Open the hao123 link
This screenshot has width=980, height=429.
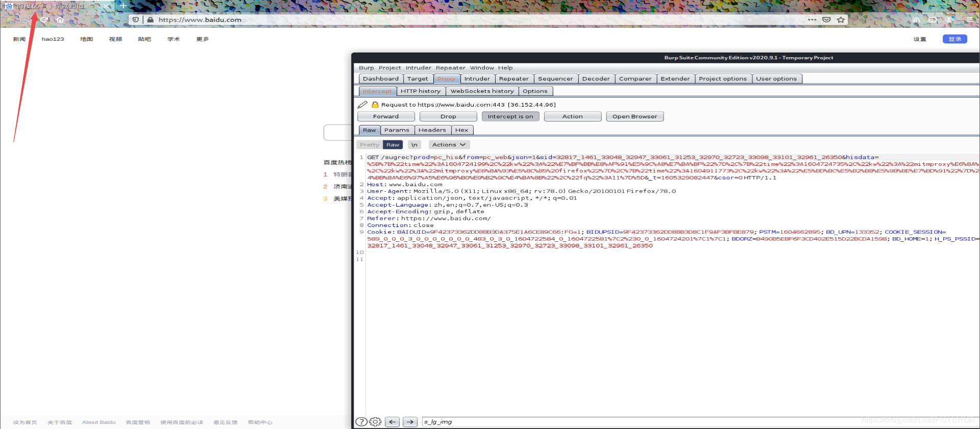53,39
